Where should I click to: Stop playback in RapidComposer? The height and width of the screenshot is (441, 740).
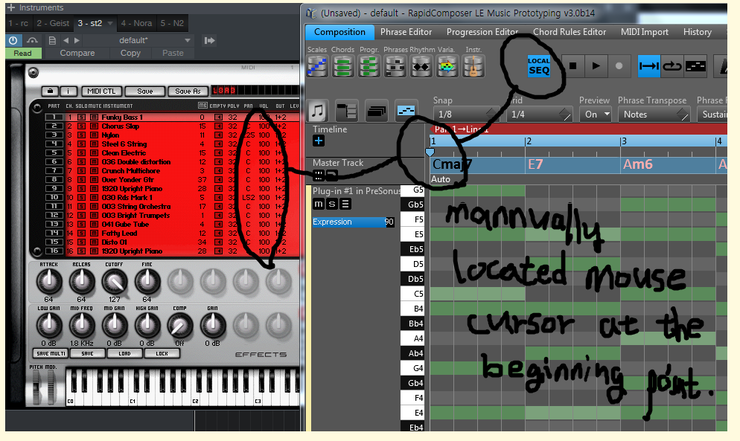(573, 66)
